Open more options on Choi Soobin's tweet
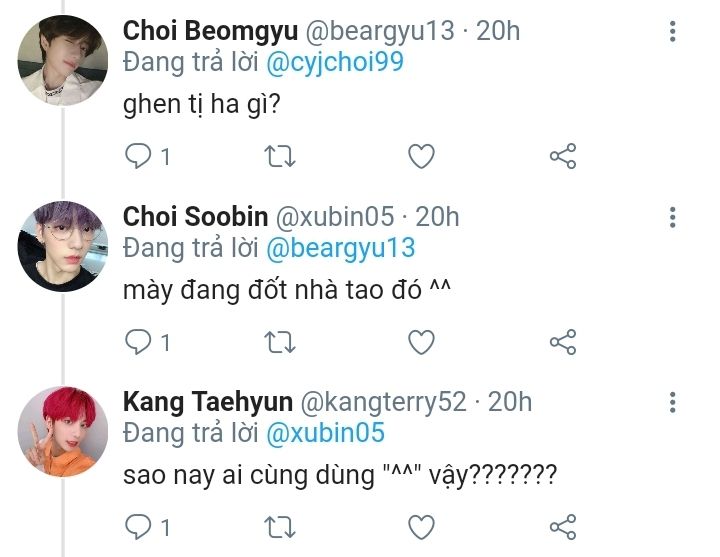Viewport: 720px width, 557px height. (x=673, y=216)
